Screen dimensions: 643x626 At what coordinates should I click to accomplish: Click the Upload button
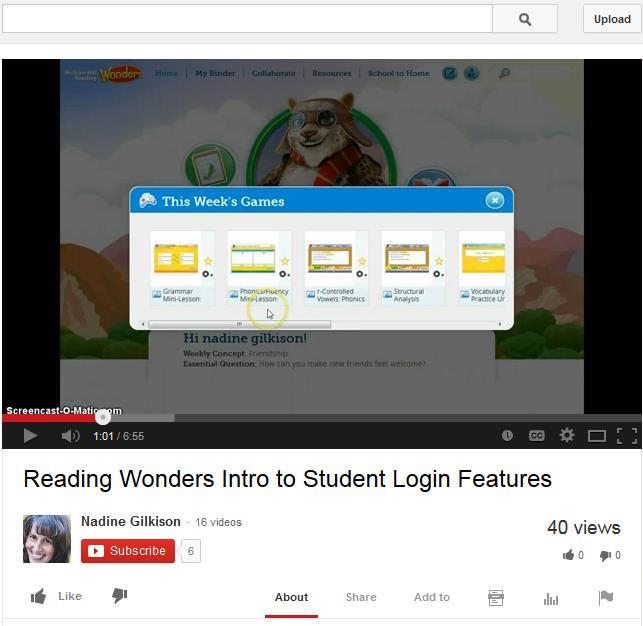coord(612,19)
